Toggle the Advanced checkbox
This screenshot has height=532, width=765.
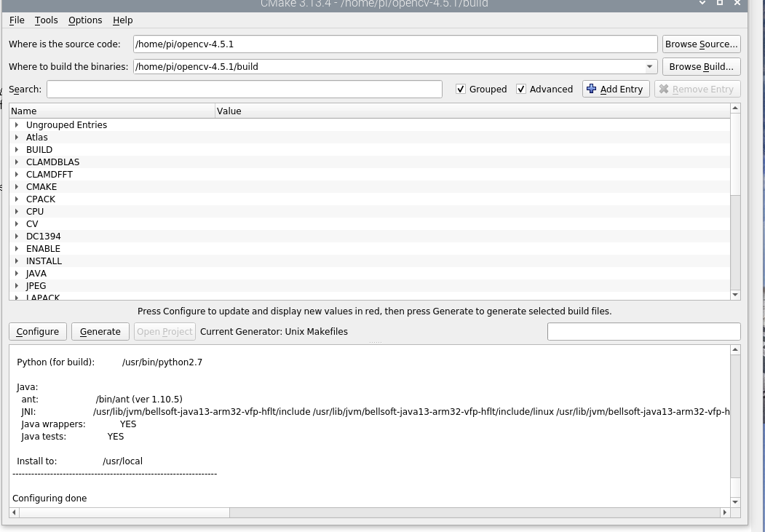pyautogui.click(x=521, y=90)
